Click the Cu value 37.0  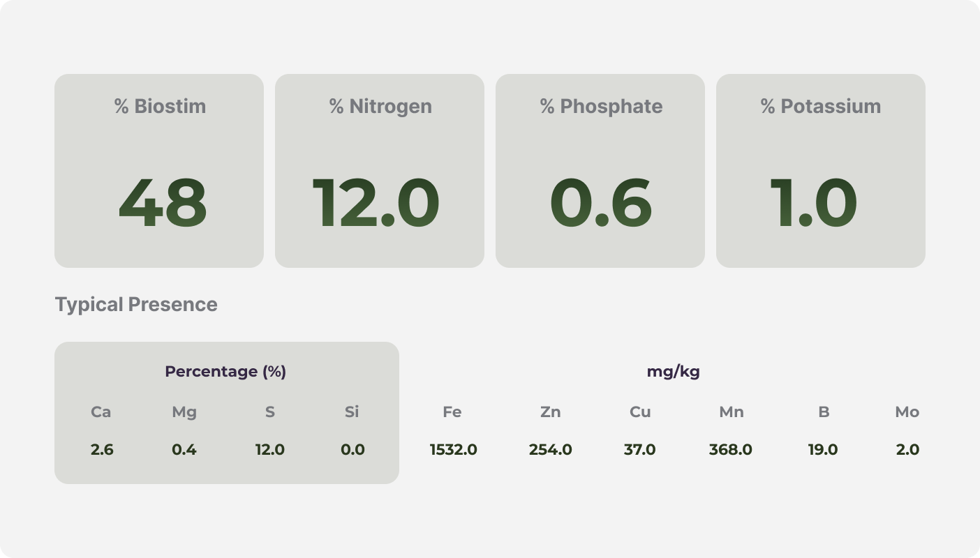(640, 450)
